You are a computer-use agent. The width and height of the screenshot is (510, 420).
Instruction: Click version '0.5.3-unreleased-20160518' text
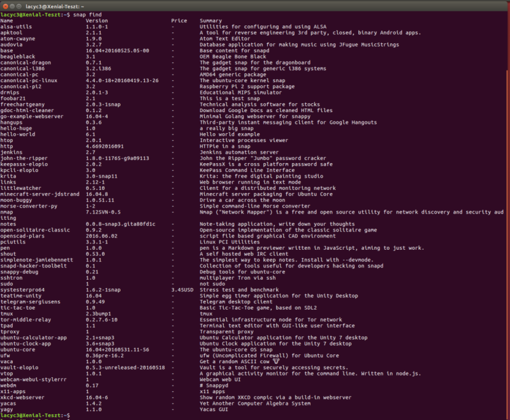coord(125,368)
